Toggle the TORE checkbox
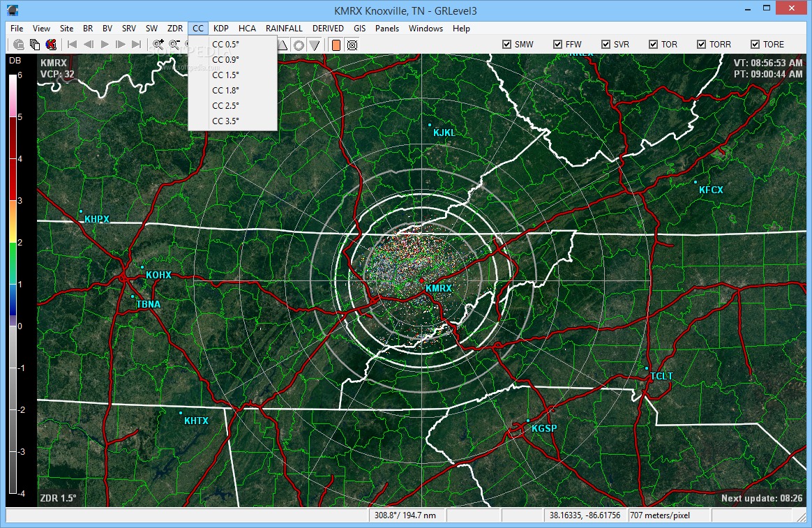Image resolution: width=812 pixels, height=528 pixels. pyautogui.click(x=755, y=45)
